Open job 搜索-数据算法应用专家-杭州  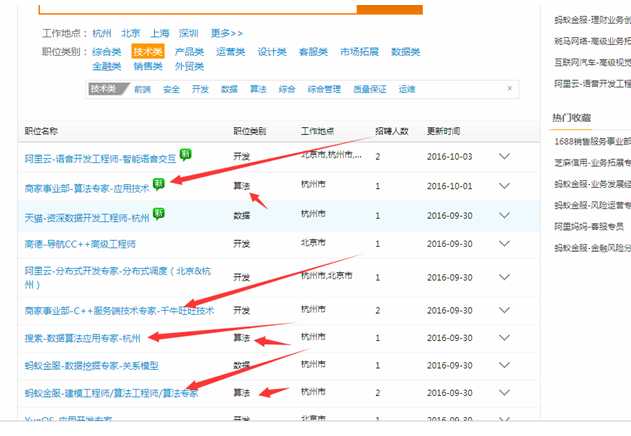pyautogui.click(x=82, y=338)
